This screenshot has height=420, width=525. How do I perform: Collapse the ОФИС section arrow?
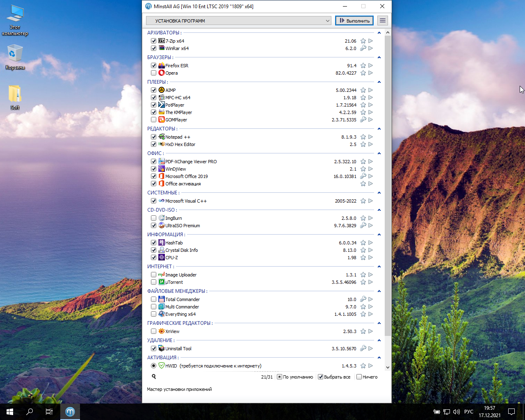point(379,153)
